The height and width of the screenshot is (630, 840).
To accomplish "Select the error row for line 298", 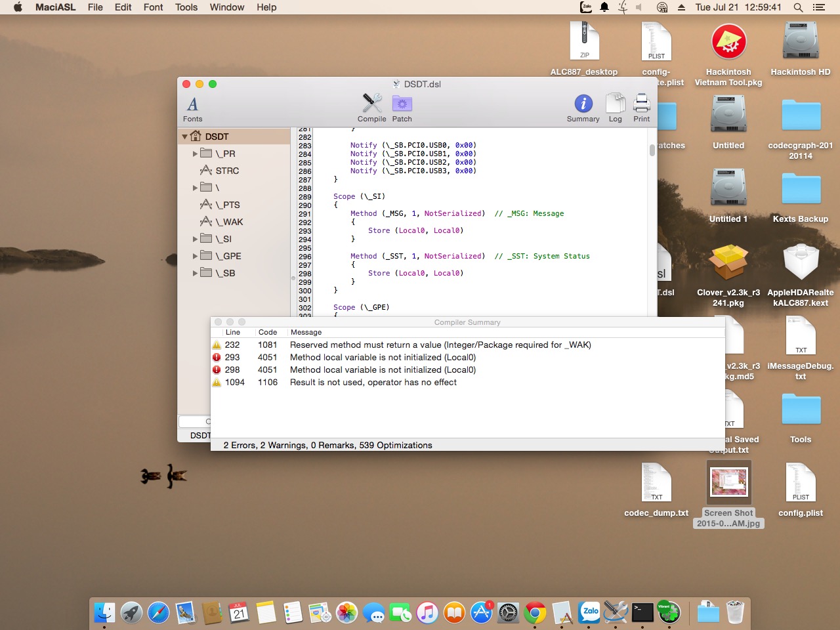I will coord(467,369).
